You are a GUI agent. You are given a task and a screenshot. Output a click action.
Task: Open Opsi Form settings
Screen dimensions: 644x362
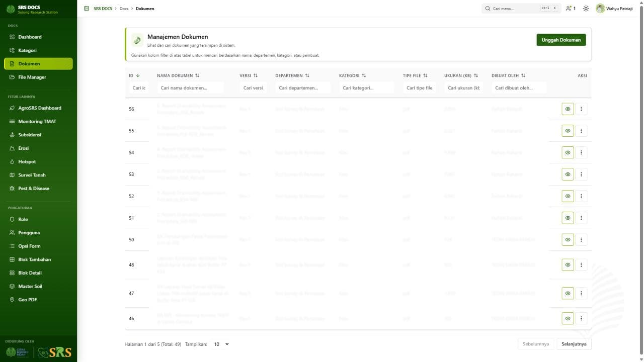pos(38,246)
